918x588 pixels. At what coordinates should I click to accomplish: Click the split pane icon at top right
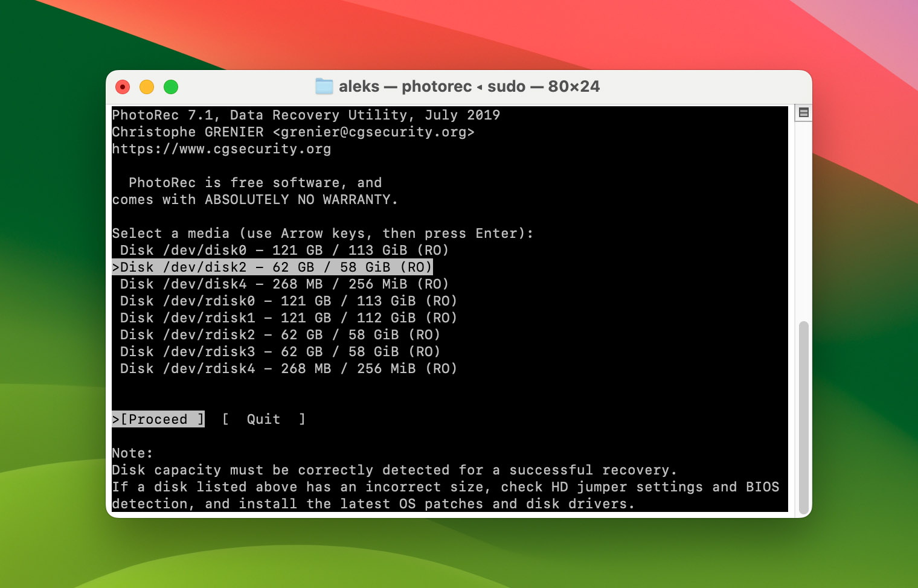803,113
